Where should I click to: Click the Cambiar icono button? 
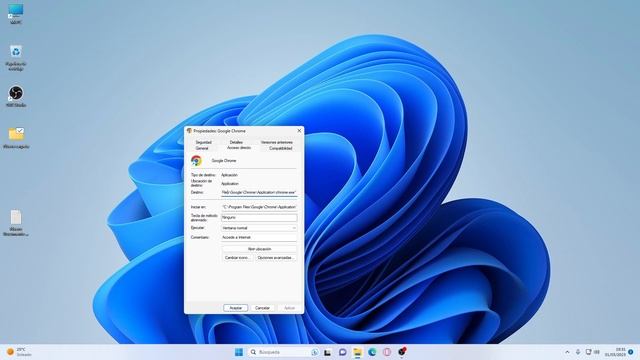[x=237, y=258]
